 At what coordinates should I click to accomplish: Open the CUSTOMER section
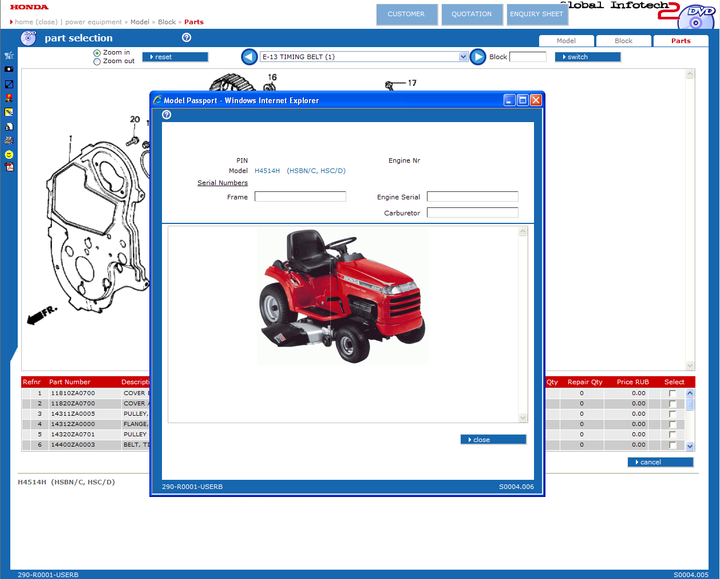406,14
